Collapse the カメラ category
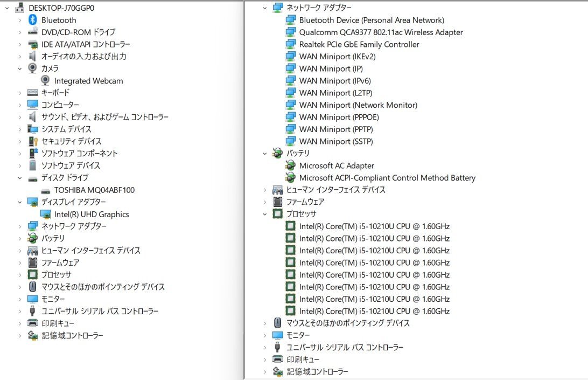The height and width of the screenshot is (380, 588). (20, 68)
